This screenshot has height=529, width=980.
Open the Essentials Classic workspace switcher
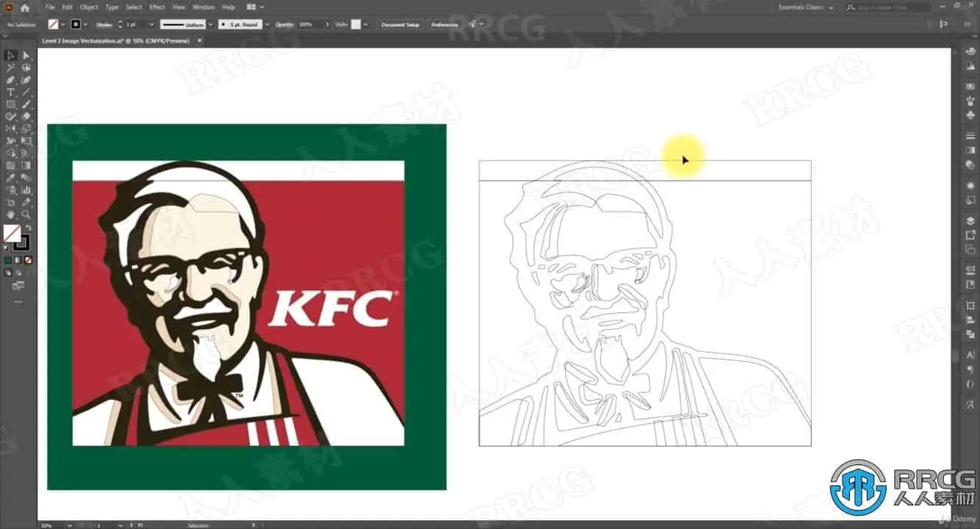[806, 7]
